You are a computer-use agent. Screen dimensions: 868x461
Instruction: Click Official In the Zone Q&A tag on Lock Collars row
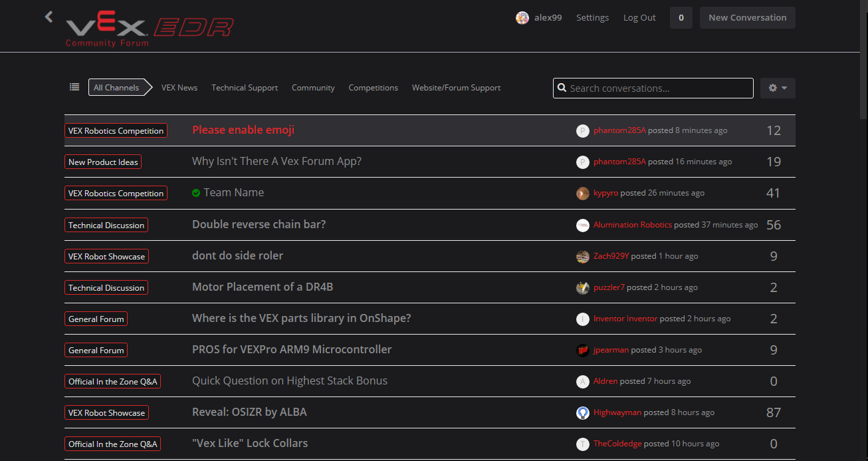coord(113,444)
